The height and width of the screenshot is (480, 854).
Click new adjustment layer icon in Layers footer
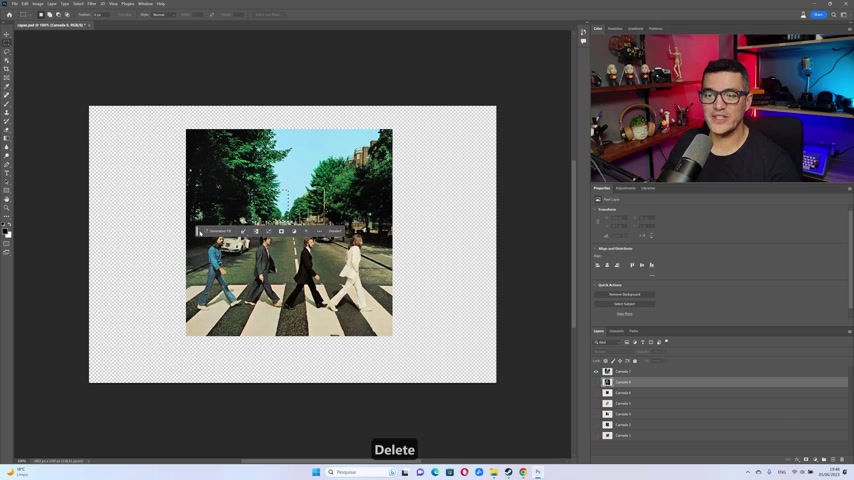click(x=815, y=459)
